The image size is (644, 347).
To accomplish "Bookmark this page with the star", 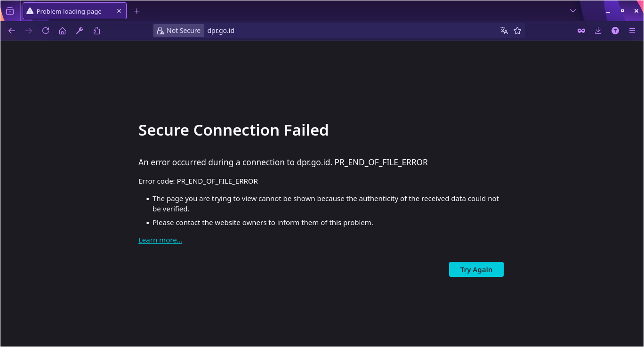I will coord(517,31).
